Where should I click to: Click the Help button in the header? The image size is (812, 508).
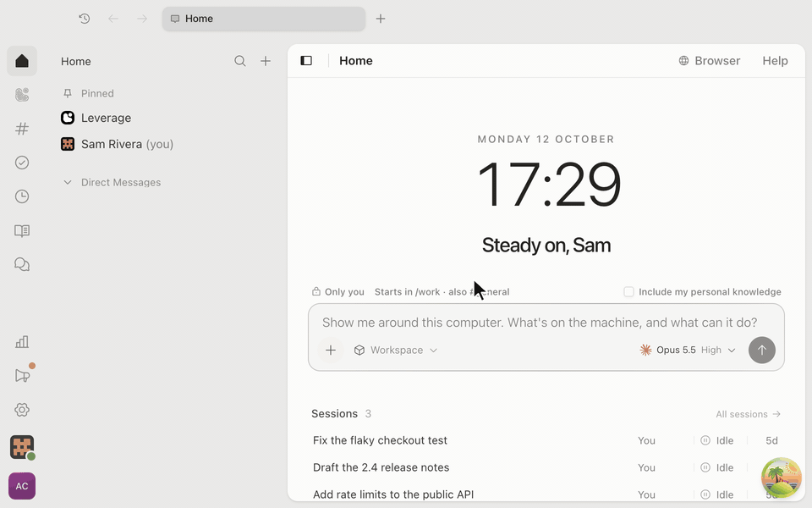tap(776, 61)
